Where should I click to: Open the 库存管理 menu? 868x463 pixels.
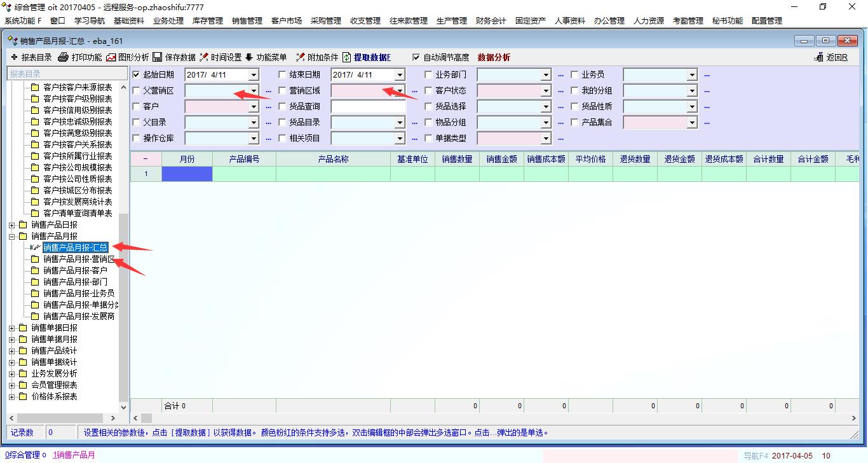[207, 20]
